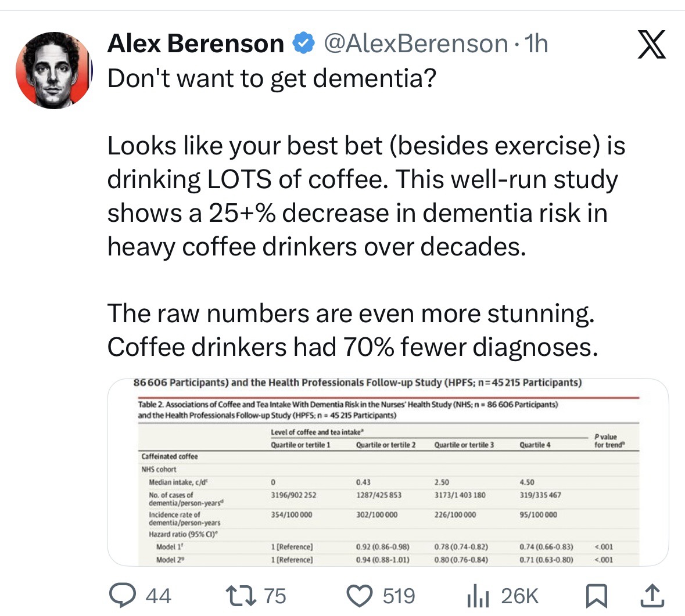Click the share upload arrow icon

652,596
